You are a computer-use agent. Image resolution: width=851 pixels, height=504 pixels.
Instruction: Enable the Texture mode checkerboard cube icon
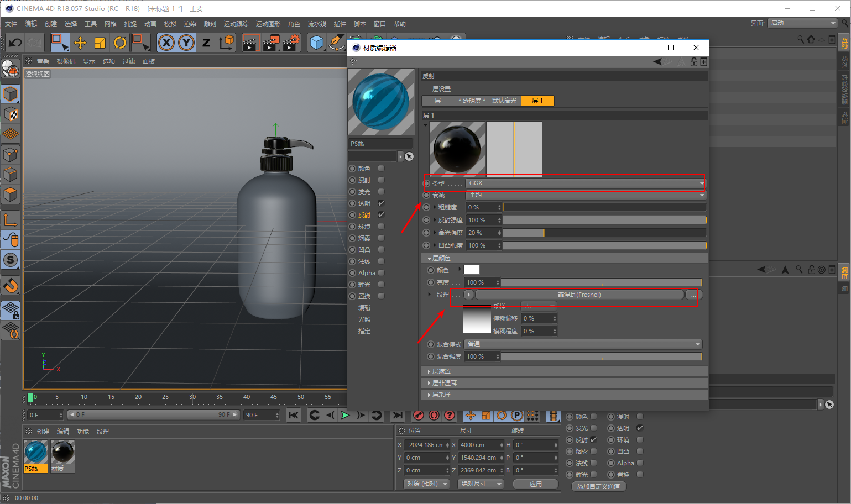coord(11,114)
